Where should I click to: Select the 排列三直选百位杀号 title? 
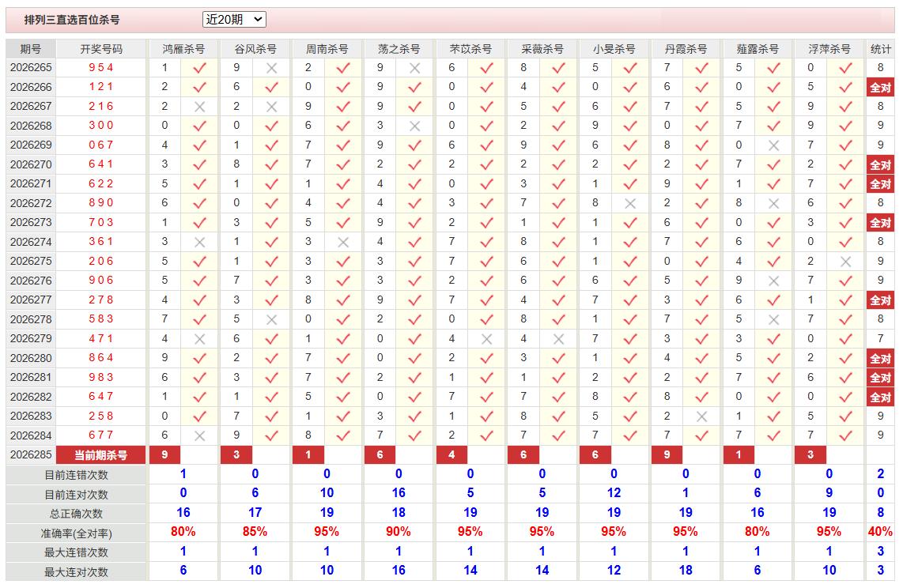[x=72, y=20]
